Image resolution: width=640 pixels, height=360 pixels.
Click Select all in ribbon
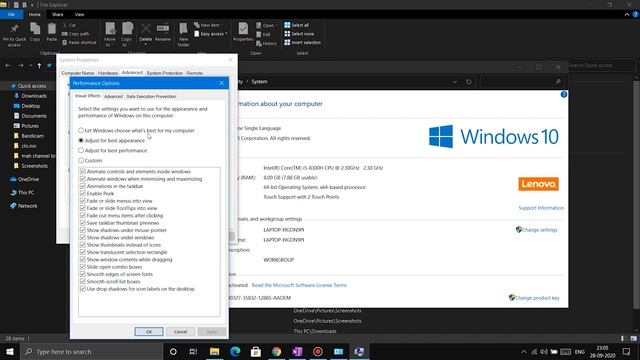[296, 25]
